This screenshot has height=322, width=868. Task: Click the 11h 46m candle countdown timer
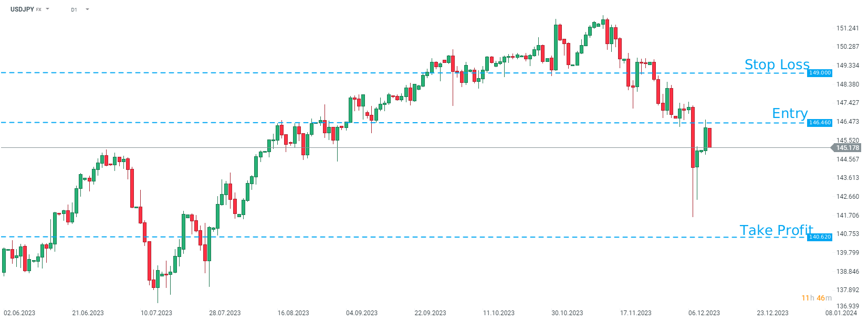click(816, 298)
